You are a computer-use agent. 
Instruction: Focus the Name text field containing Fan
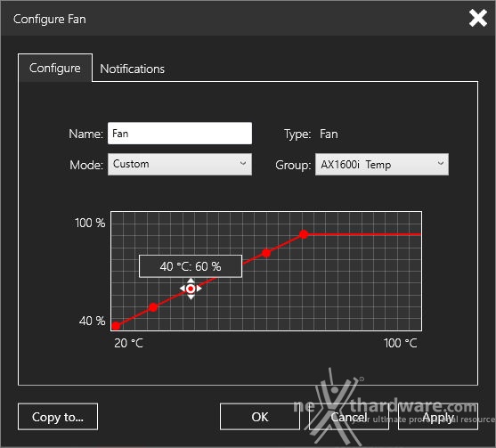pos(180,134)
